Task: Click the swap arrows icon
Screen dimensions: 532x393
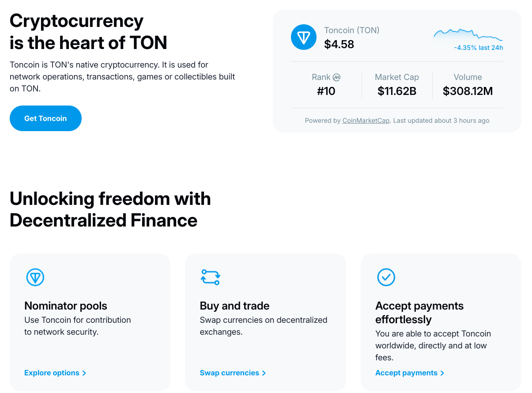Action: pos(210,277)
